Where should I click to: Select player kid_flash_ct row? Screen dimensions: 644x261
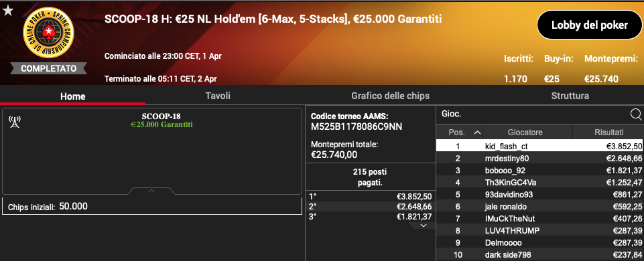pos(539,147)
